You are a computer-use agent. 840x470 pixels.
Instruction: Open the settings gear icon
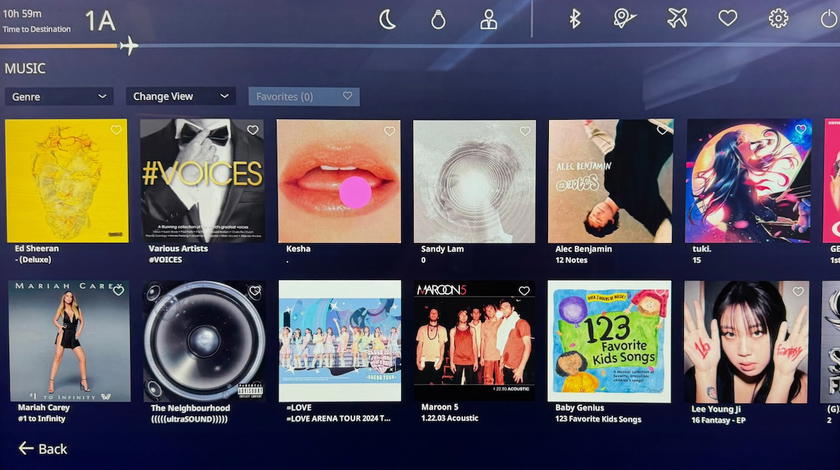coord(778,18)
